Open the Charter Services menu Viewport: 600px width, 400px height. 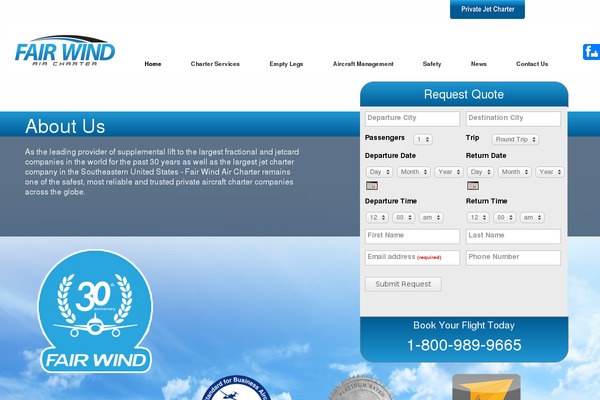[x=215, y=64]
